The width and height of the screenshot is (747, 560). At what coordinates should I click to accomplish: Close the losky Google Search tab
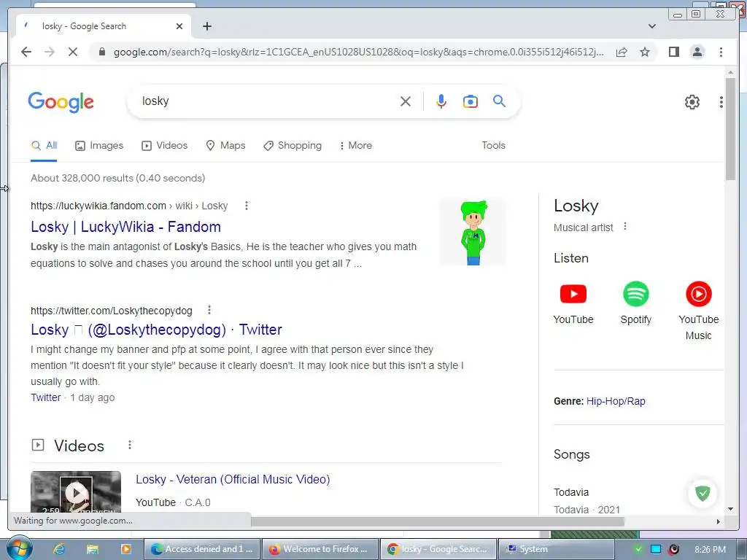(179, 26)
